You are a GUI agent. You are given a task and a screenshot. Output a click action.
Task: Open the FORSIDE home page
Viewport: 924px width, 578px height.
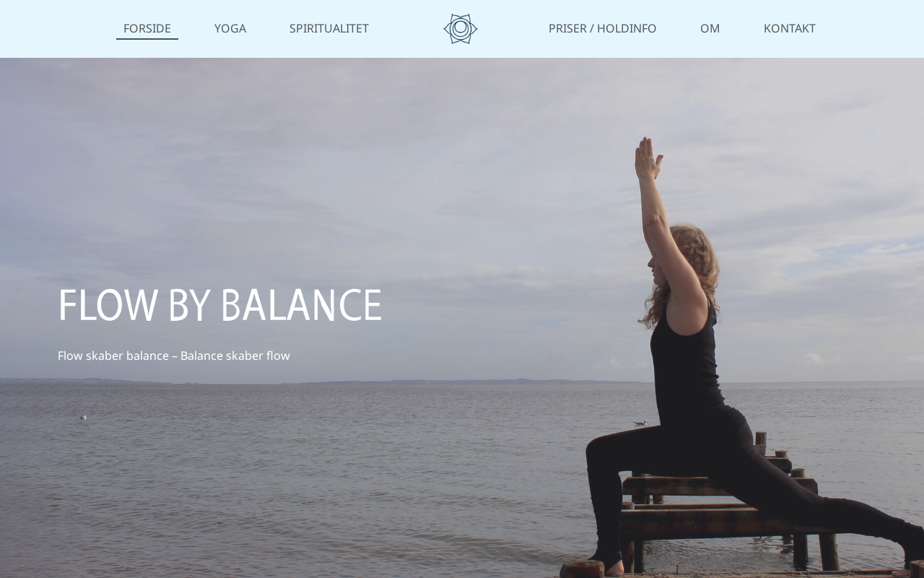[147, 28]
